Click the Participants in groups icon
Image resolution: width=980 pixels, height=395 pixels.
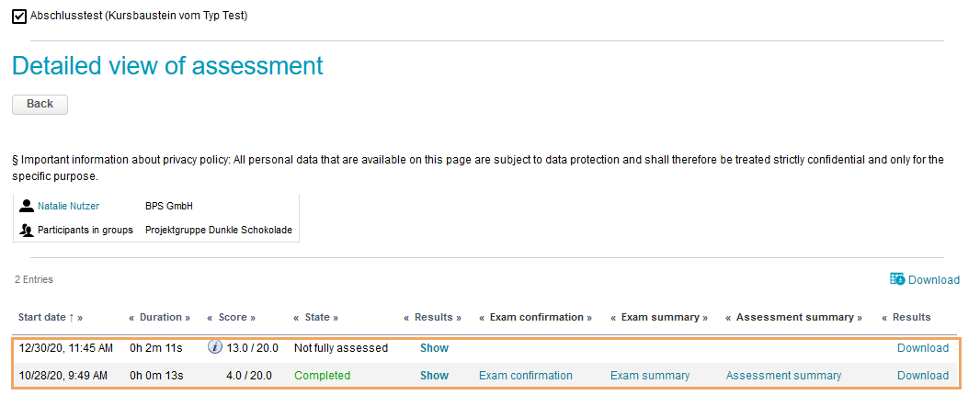(27, 230)
